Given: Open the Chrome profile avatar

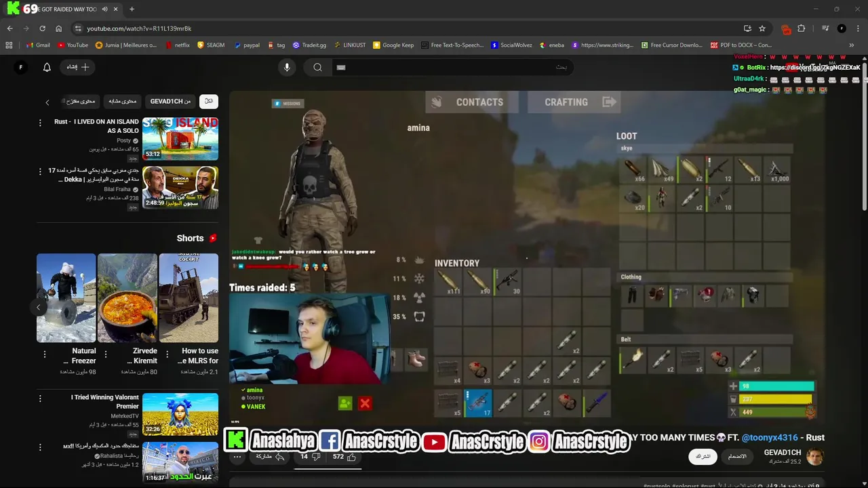Looking at the screenshot, I should tap(842, 28).
